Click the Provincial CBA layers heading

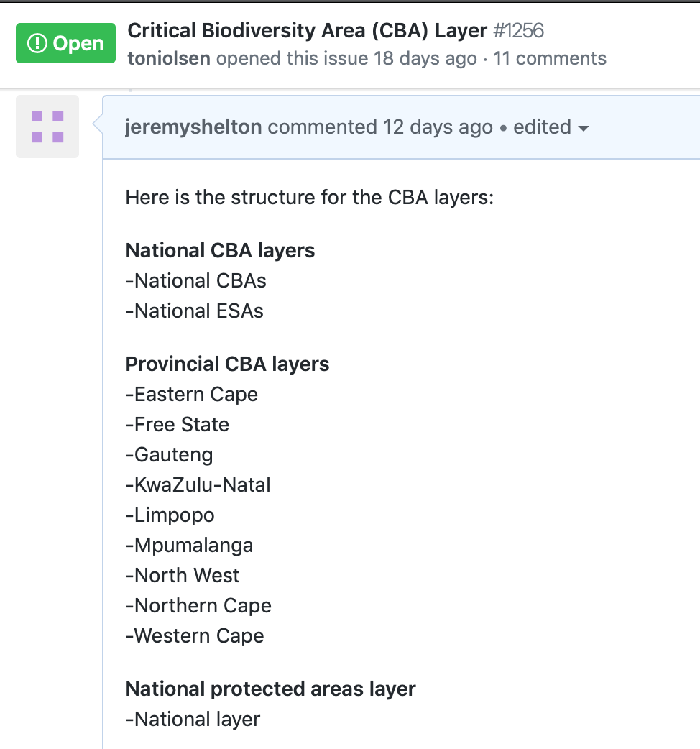pyautogui.click(x=227, y=364)
